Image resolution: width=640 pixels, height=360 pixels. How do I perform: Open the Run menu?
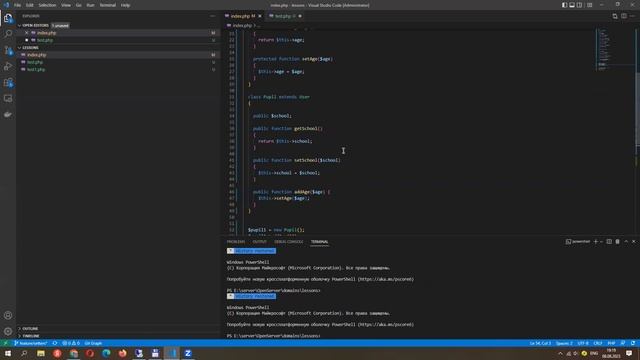click(91, 5)
